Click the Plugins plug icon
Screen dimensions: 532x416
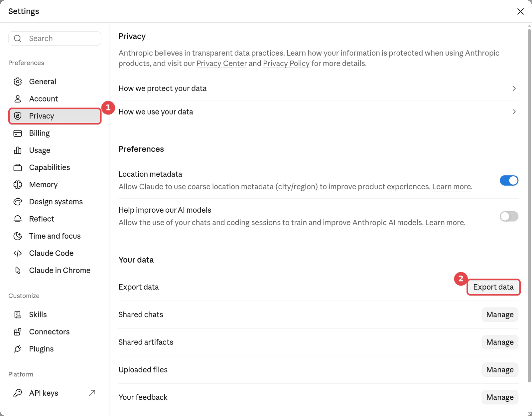coord(18,349)
